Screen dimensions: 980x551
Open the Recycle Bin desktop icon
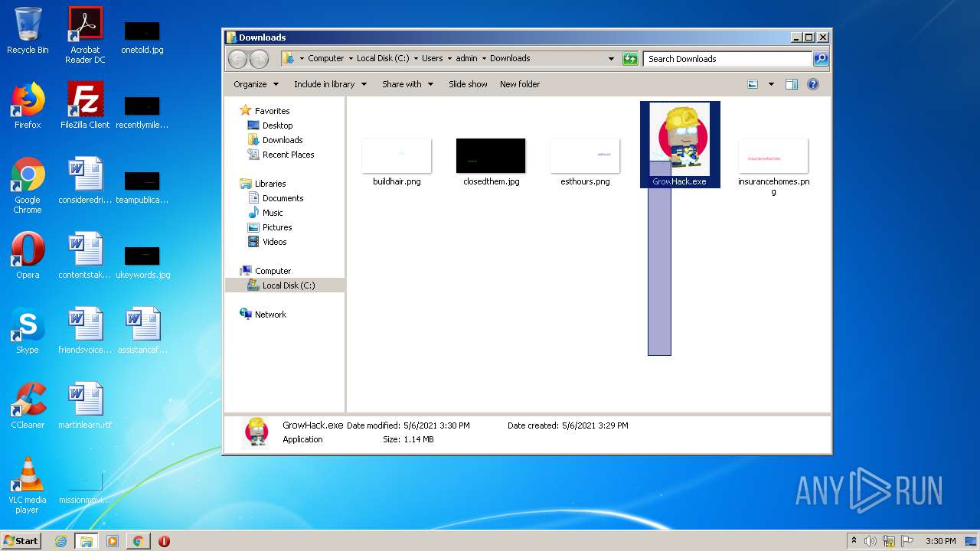point(28,31)
